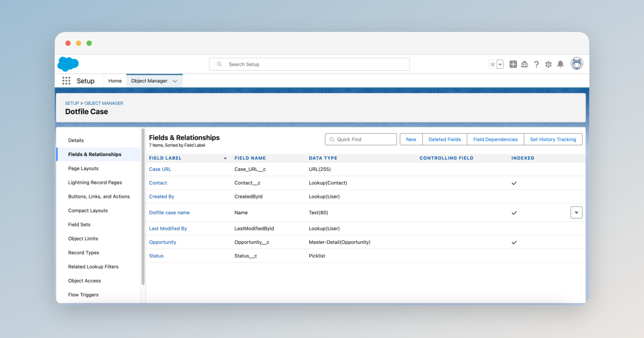Image resolution: width=644 pixels, height=338 pixels.
Task: Click the Salesforce cloud logo
Action: (x=68, y=64)
